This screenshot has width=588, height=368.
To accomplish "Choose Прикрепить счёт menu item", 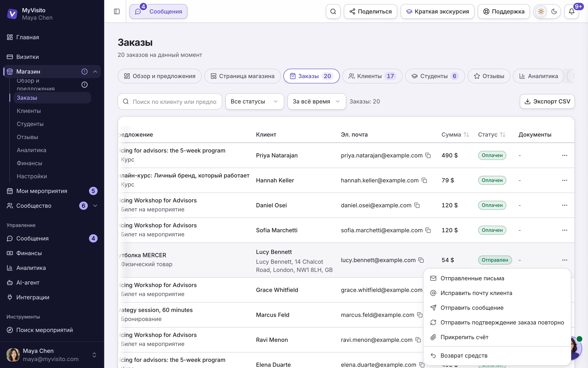I will point(497,337).
